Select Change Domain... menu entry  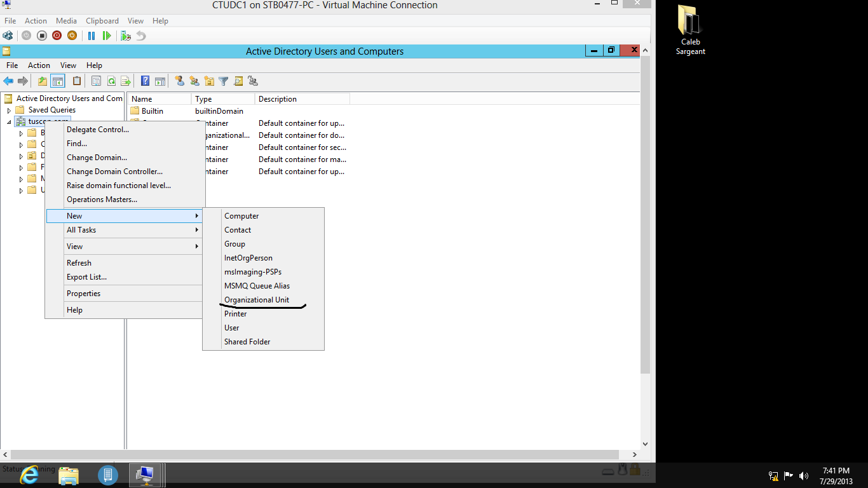(x=125, y=158)
